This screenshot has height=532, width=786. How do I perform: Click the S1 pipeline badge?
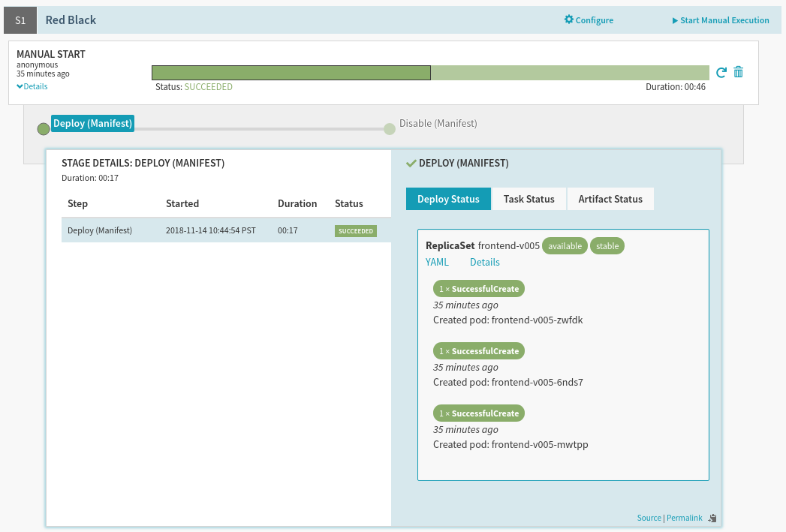tap(20, 20)
